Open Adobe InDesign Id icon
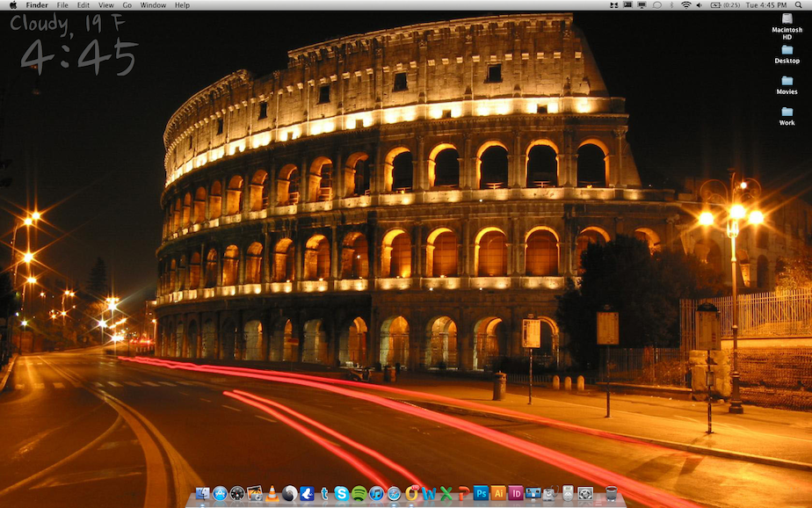The image size is (812, 508). point(516,494)
